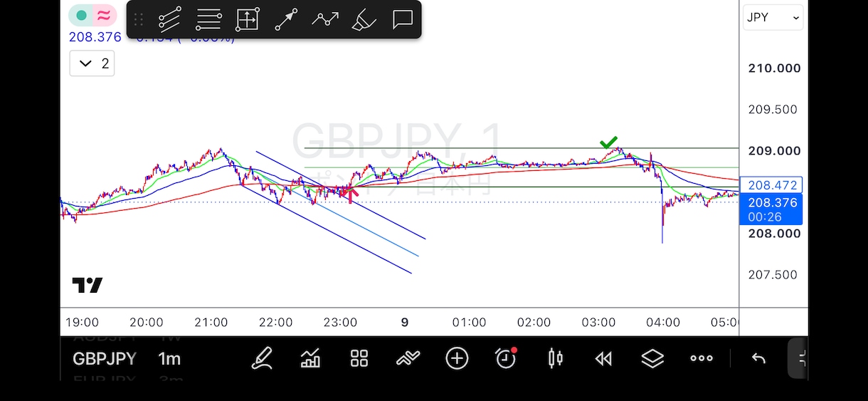Viewport: 868px width, 401px height.
Task: Open the pencil drawing tools panel
Action: click(x=262, y=358)
